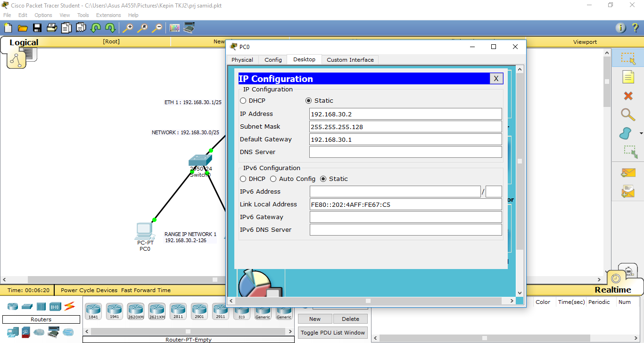
Task: Select the Resize Shape tool
Action: [x=630, y=152]
